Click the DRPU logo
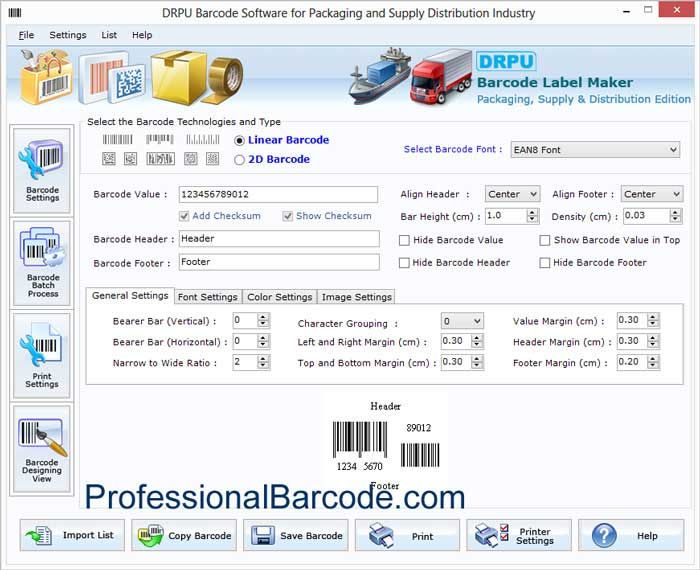 point(506,61)
